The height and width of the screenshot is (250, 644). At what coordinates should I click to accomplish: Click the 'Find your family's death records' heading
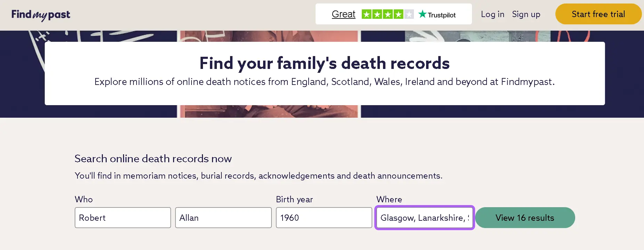(324, 63)
